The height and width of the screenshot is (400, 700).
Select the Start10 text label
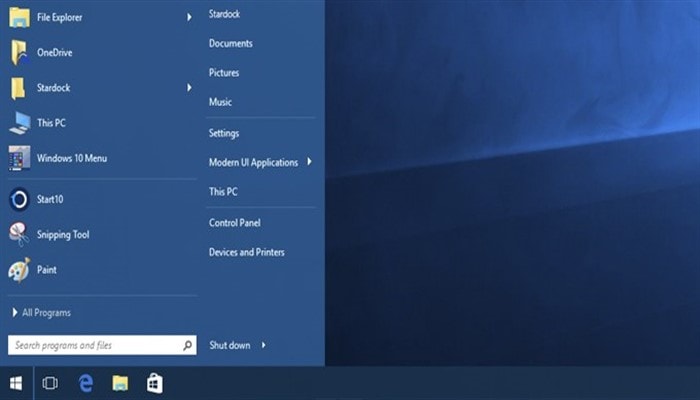50,200
